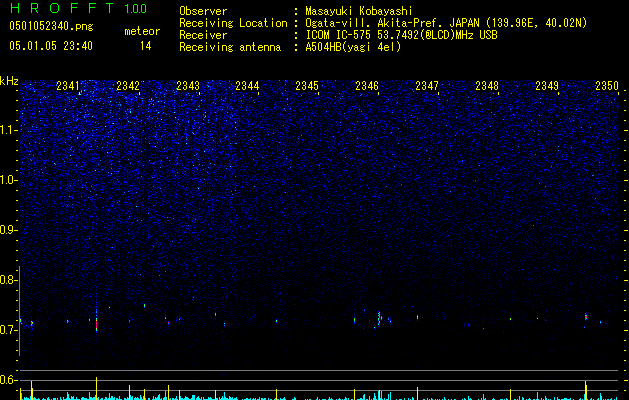Screen dimensions: 629x400
Task: Click the bright meteor echo just before 2350
Action: [x=586, y=317]
